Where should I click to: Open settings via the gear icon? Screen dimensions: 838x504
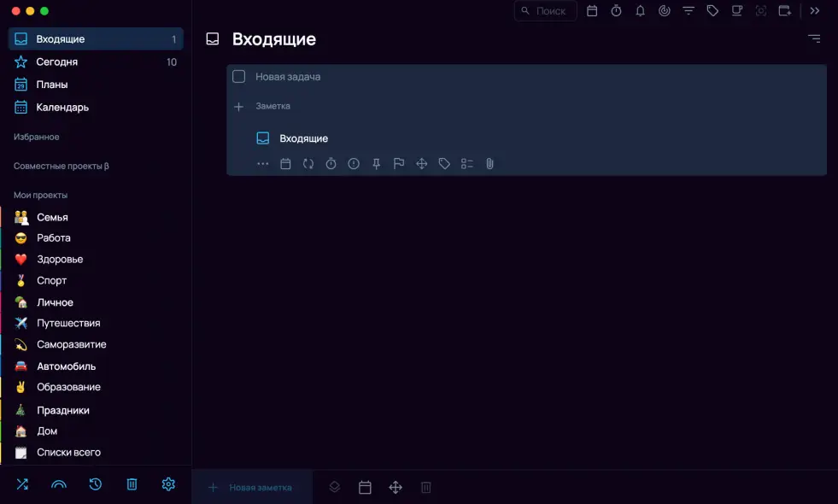tap(168, 484)
